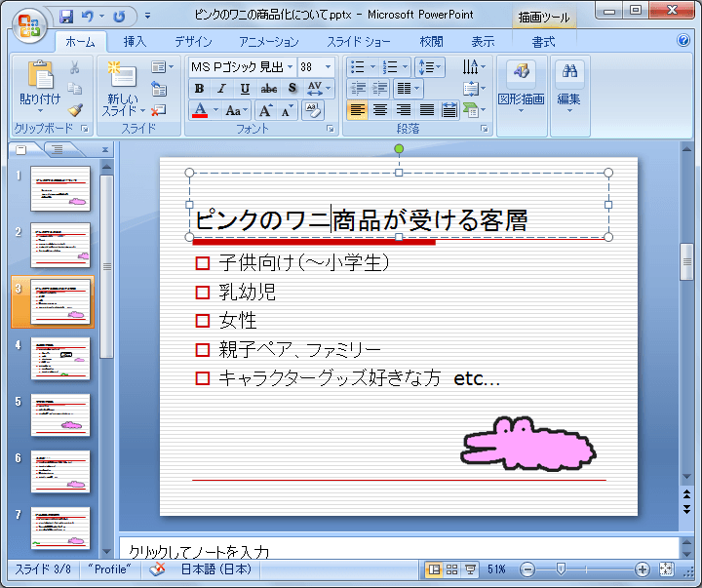The image size is (702, 588).
Task: Select slide 5 thumbnail
Action: [60, 415]
